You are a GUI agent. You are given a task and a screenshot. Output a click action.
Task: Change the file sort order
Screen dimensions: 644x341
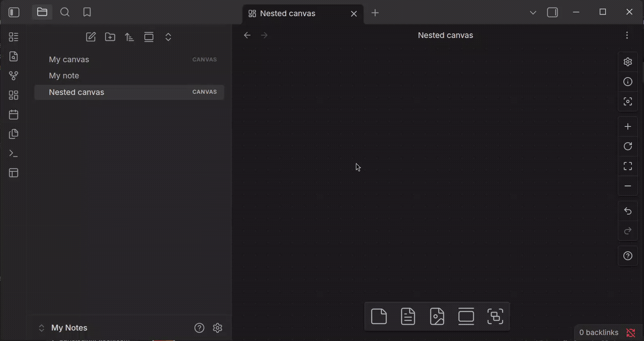[129, 37]
